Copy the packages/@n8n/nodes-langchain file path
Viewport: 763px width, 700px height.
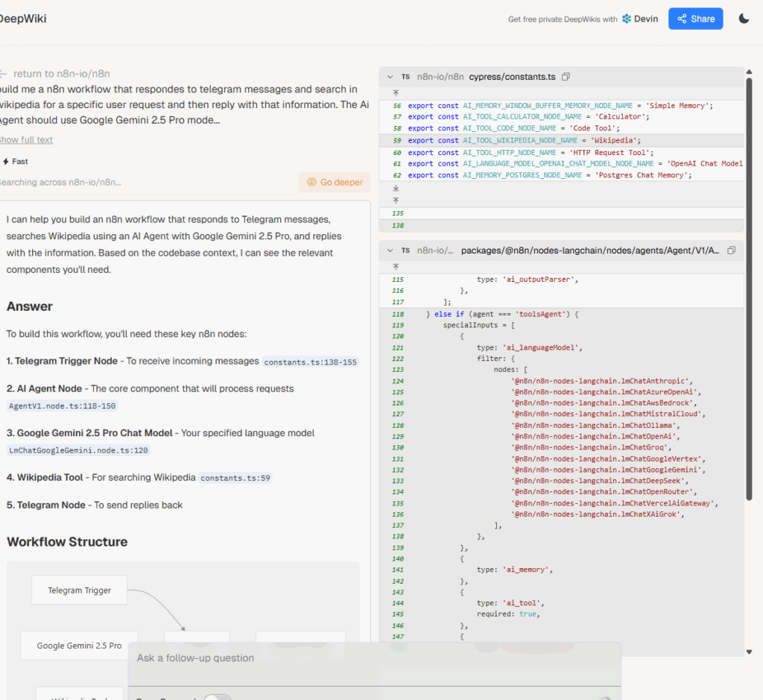(731, 250)
